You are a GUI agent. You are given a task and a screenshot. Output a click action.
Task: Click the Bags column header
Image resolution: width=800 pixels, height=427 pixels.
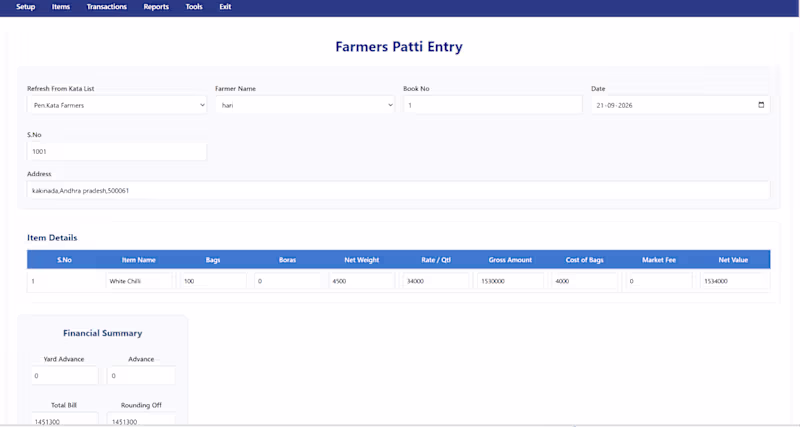(213, 260)
